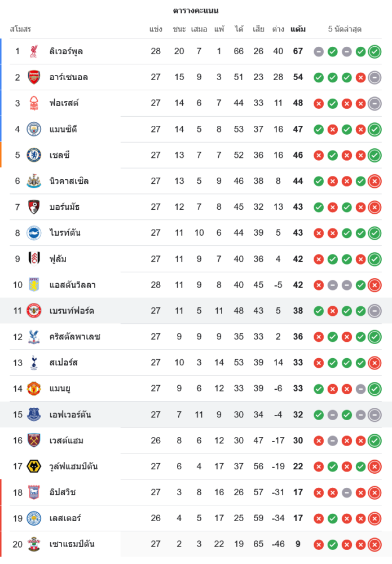Viewport: 392px width, 564px height.
Task: Select the คริสตัลพาเลซ team name
Action: pyautogui.click(x=74, y=337)
